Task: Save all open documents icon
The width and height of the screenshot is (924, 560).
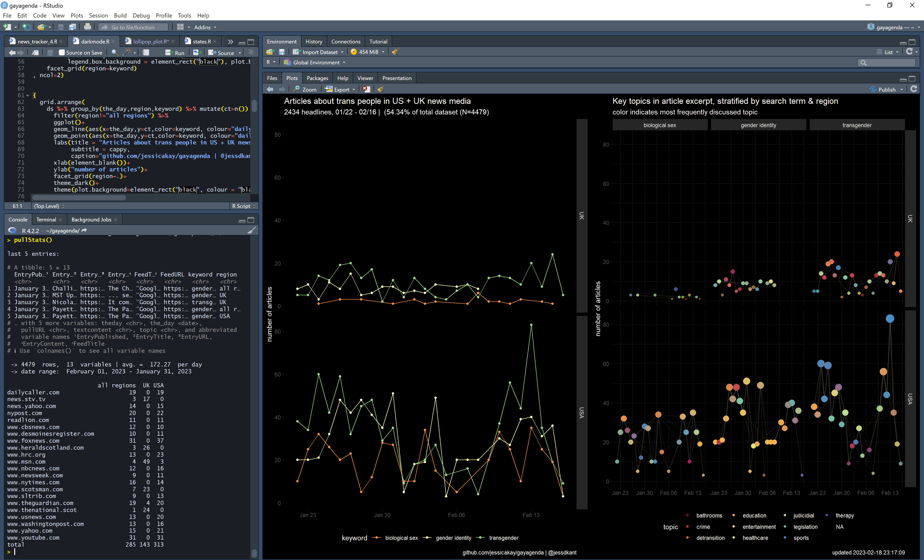Action: (x=72, y=27)
